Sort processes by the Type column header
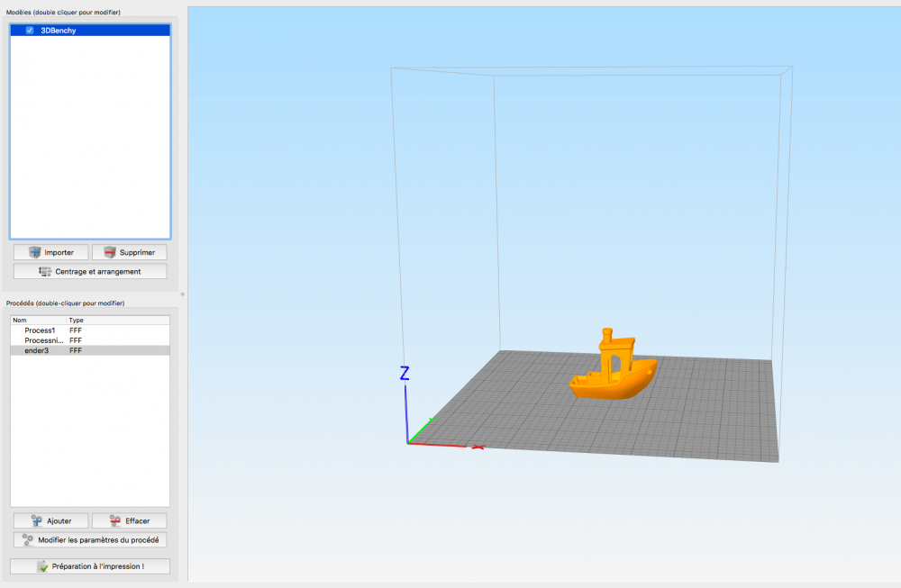Viewport: 901px width, 588px height. pos(118,320)
